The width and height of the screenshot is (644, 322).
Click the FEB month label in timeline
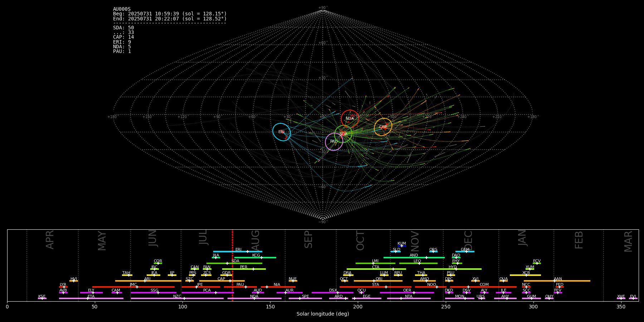click(x=579, y=240)
